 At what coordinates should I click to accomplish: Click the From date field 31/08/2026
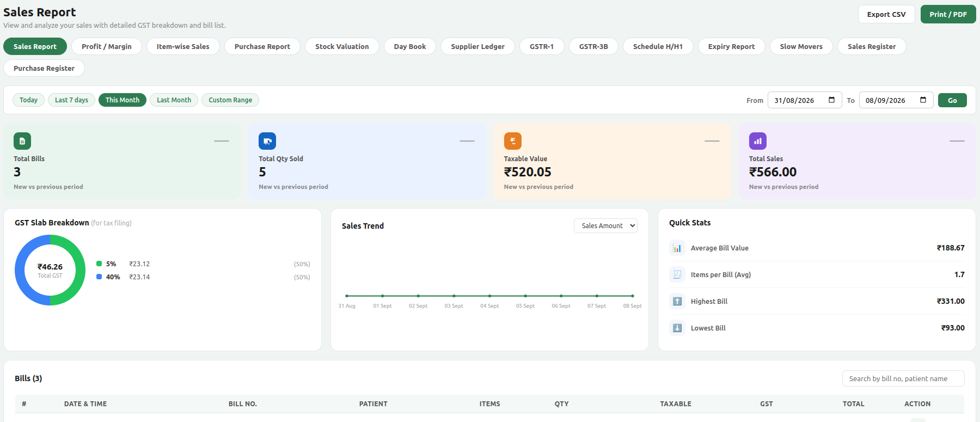click(805, 100)
